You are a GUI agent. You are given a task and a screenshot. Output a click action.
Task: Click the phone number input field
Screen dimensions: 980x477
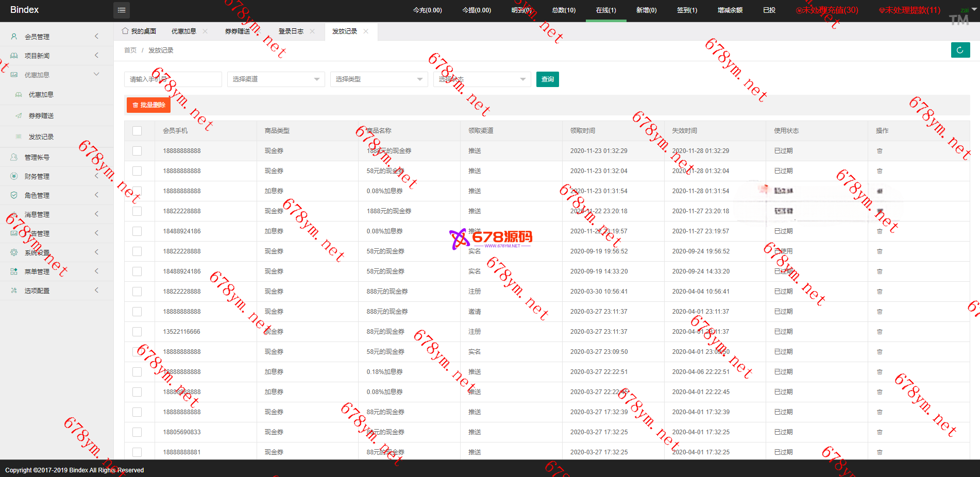point(173,79)
